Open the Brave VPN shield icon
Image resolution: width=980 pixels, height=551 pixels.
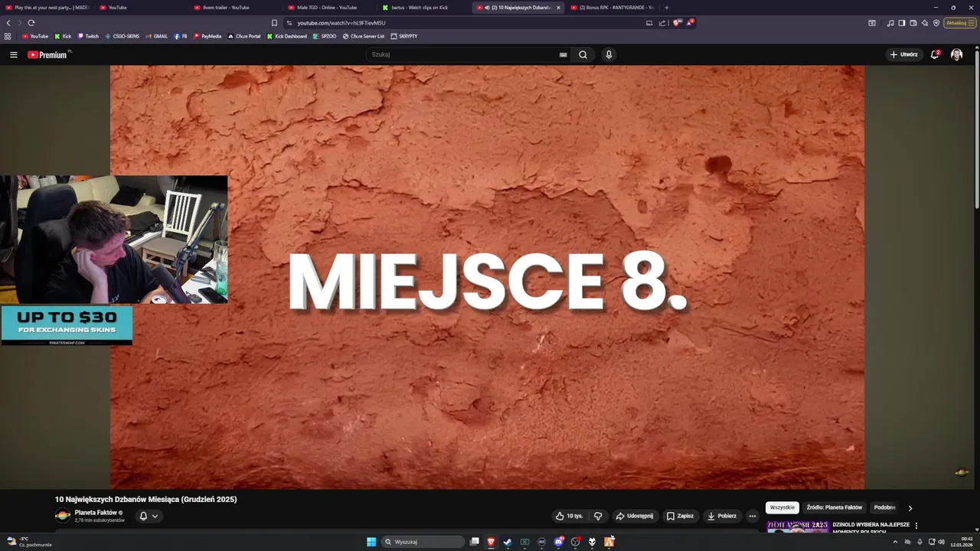[936, 23]
